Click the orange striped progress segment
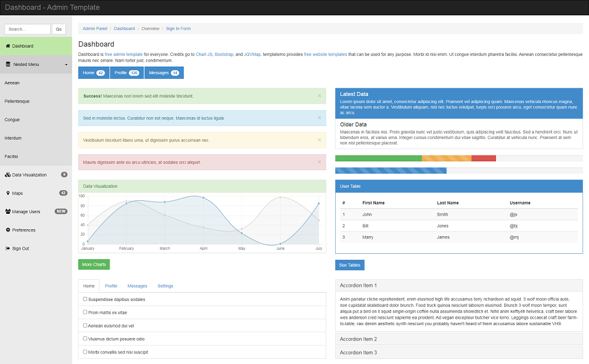Screen dimensions: 589x364 [x=446, y=158]
